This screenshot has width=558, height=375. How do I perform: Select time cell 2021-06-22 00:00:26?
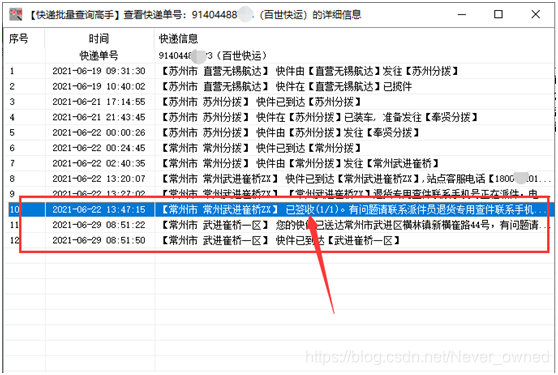click(99, 133)
